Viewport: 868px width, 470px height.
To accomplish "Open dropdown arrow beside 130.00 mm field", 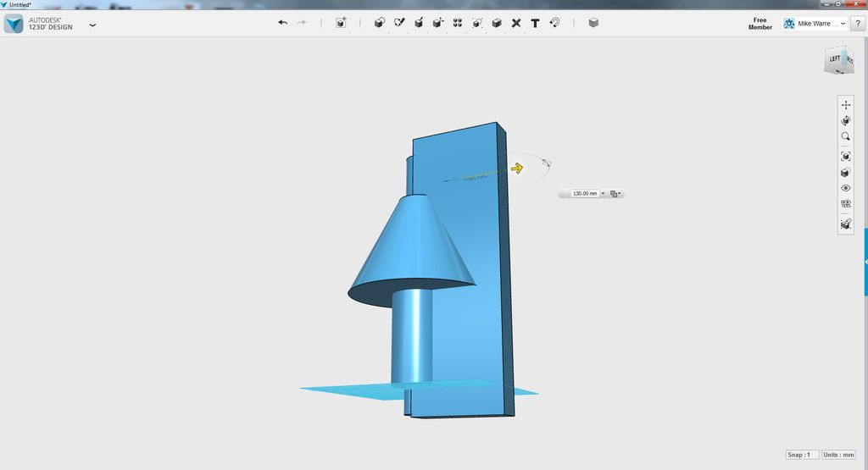I will point(603,194).
